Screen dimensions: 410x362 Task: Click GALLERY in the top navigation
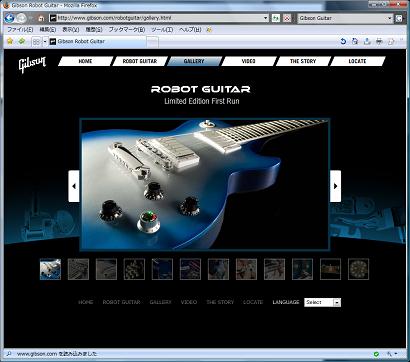pos(194,61)
